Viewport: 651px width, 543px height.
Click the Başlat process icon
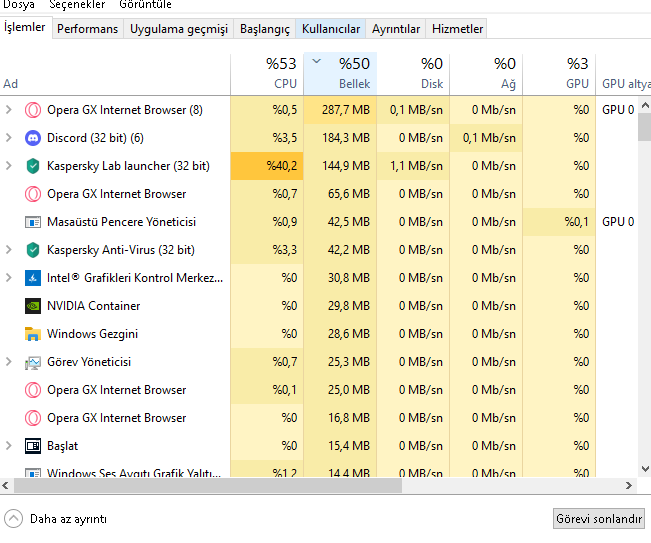(x=33, y=446)
